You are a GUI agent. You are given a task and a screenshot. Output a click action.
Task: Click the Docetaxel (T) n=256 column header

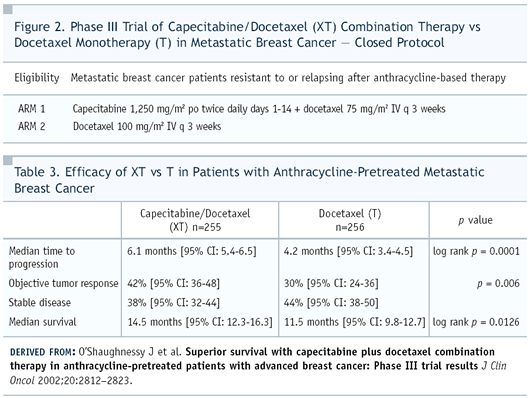coord(350,220)
